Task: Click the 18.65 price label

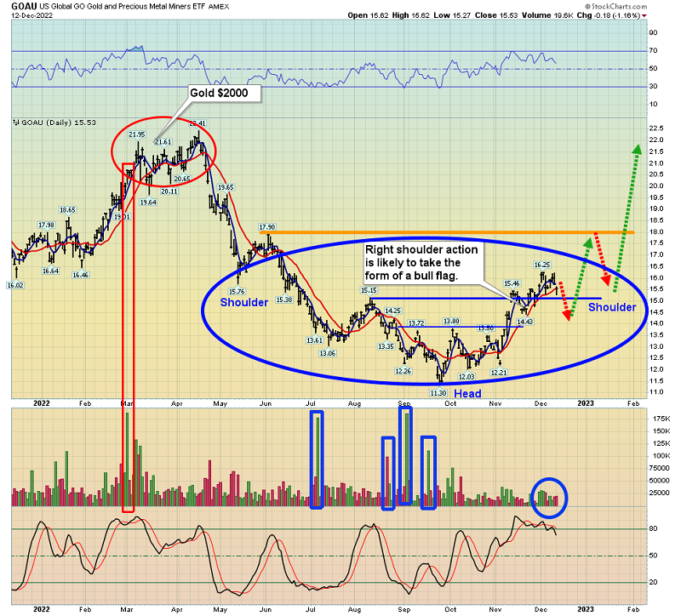Action: tap(67, 210)
